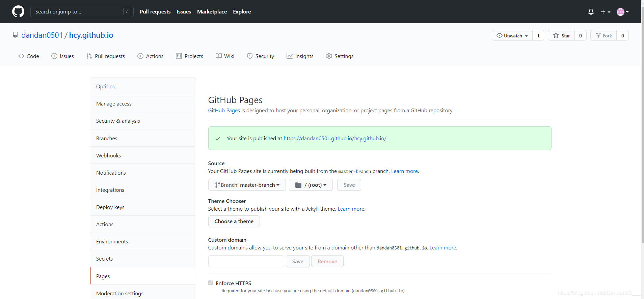Fork this repository
This screenshot has width=644, height=299.
[x=603, y=35]
